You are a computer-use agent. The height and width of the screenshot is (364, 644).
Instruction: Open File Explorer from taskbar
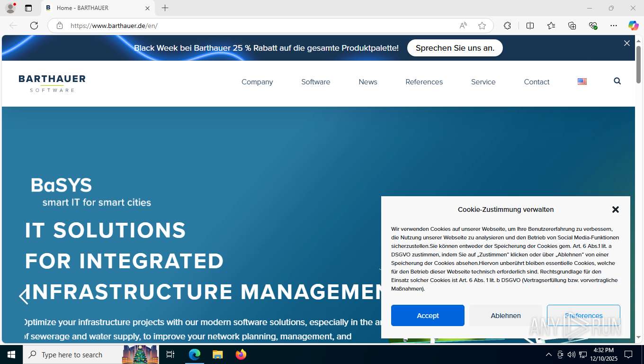point(217,355)
